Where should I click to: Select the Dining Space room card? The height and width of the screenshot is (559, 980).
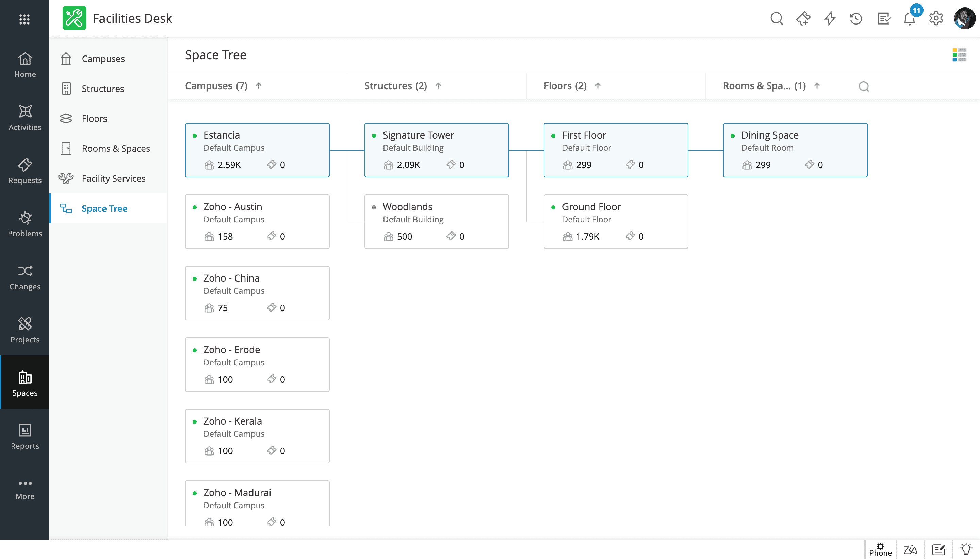click(x=795, y=150)
